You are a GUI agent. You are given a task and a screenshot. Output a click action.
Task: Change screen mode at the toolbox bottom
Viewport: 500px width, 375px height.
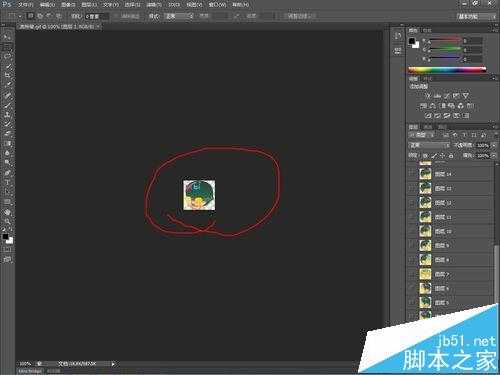(x=7, y=259)
